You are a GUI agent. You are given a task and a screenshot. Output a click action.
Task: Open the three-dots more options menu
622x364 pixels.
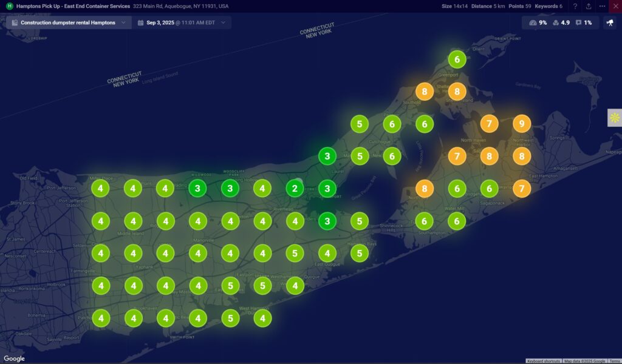pos(602,6)
